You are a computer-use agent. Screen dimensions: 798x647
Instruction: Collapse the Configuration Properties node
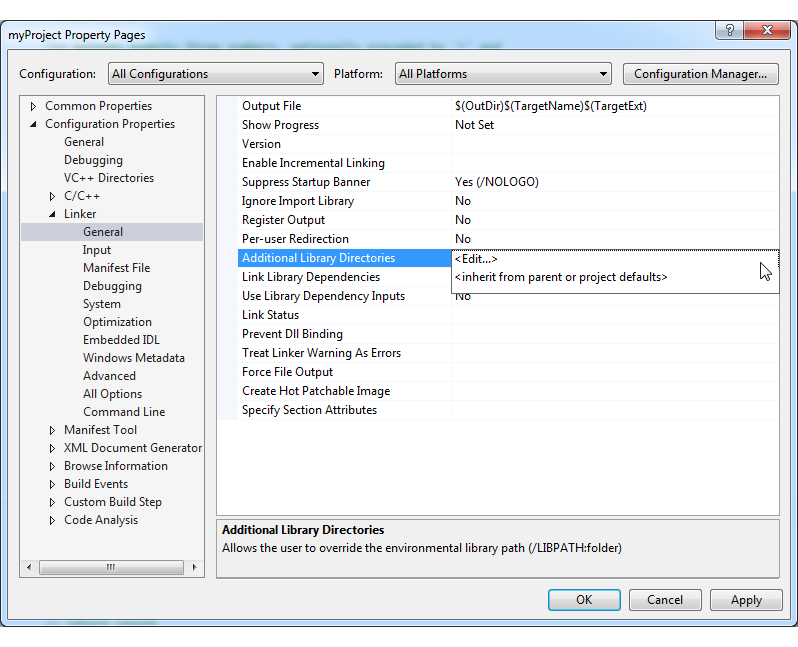33,124
